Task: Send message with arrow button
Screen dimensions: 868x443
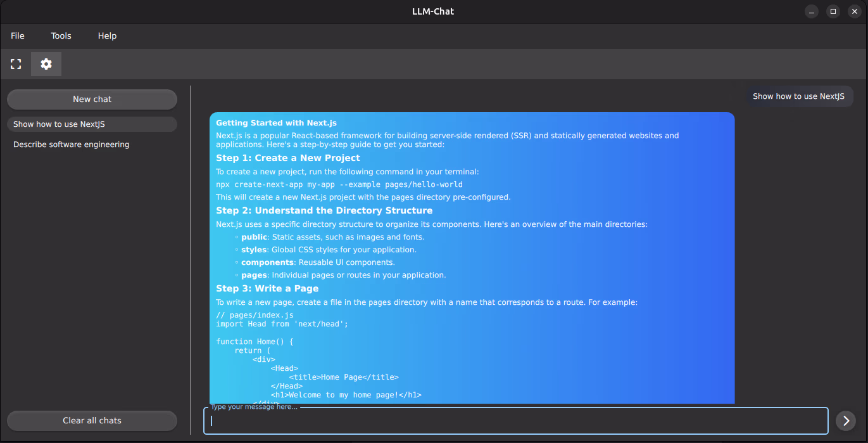Action: 846,421
